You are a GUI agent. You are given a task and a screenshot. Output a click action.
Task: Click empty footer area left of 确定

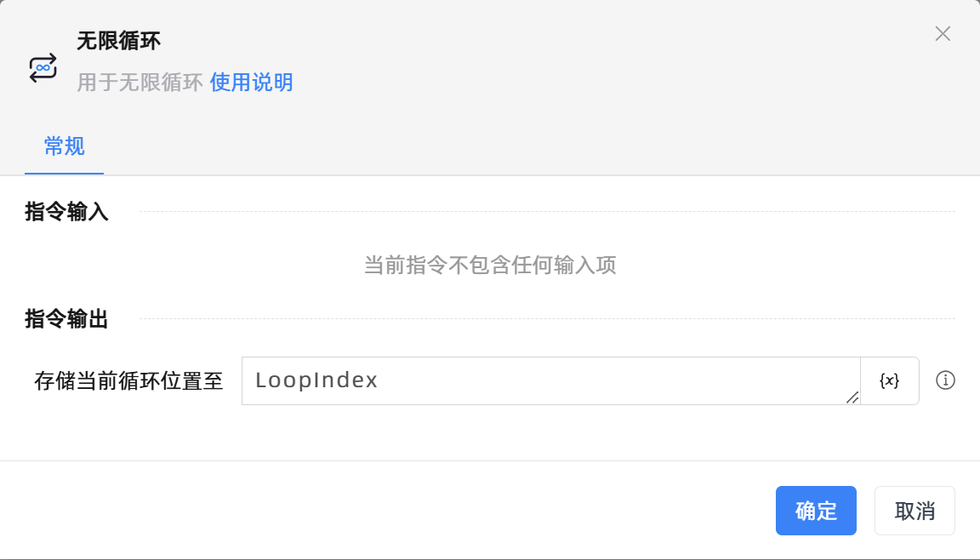point(383,511)
